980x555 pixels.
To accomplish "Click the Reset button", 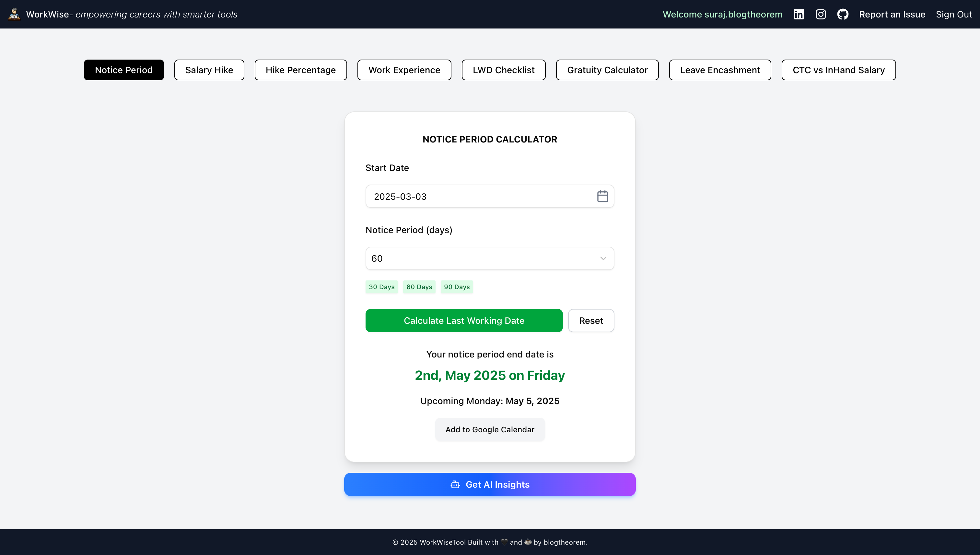I will 590,321.
